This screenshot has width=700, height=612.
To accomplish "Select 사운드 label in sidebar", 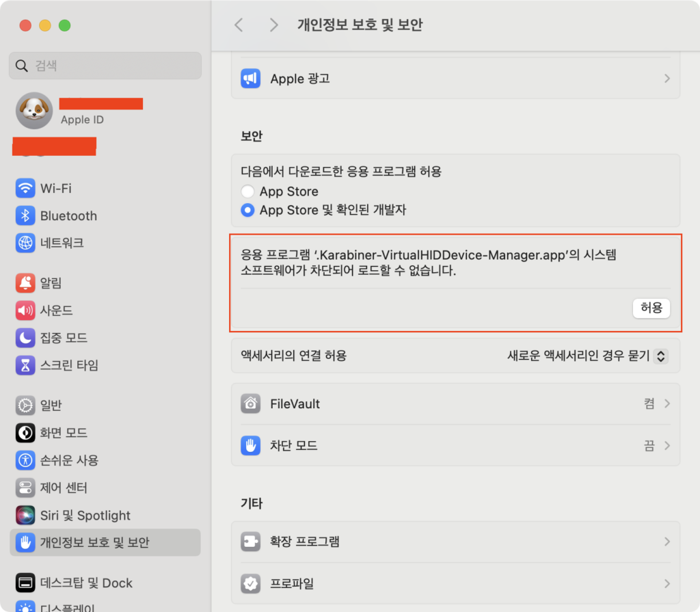I will pyautogui.click(x=56, y=310).
